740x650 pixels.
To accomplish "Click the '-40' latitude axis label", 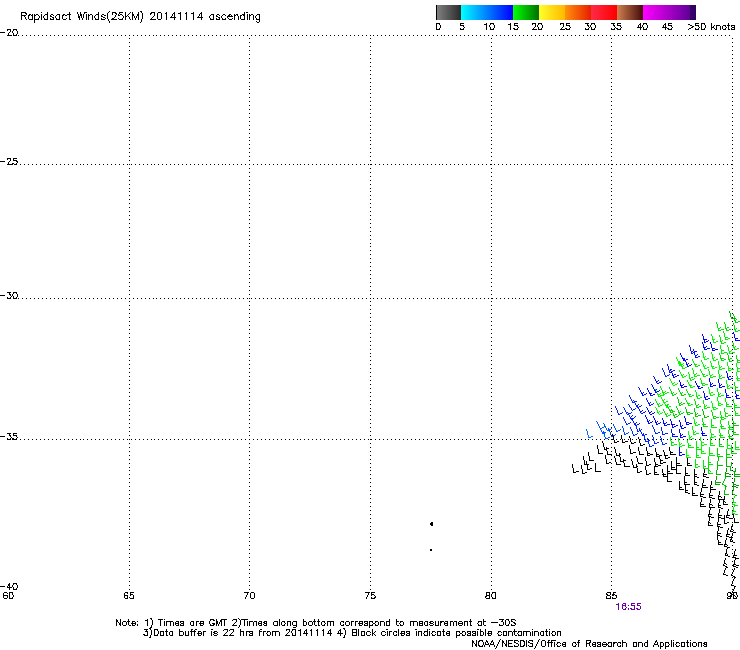I will tap(9, 586).
